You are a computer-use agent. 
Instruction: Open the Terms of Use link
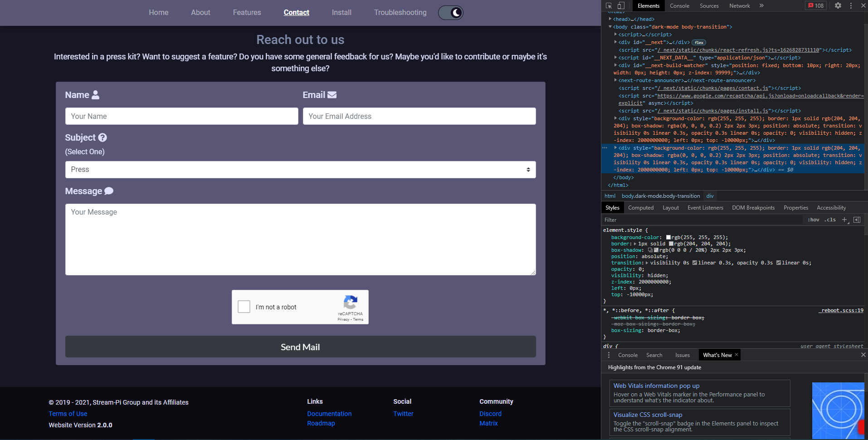(x=68, y=414)
